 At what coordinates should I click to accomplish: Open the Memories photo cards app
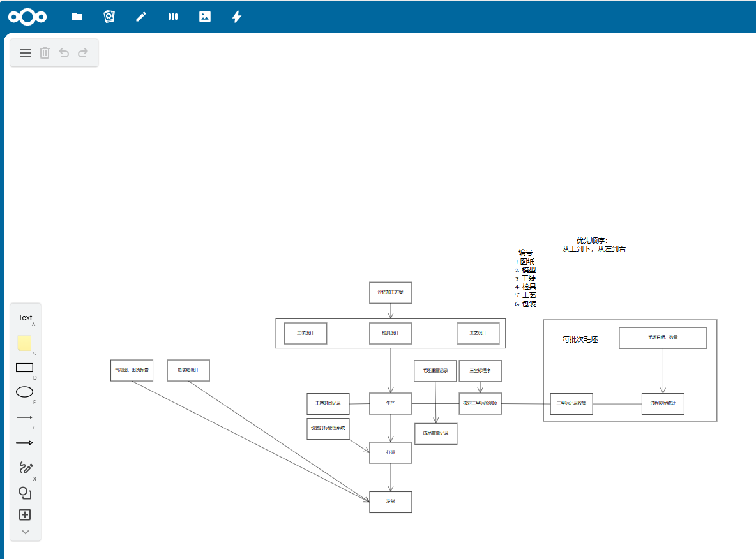[x=109, y=17]
